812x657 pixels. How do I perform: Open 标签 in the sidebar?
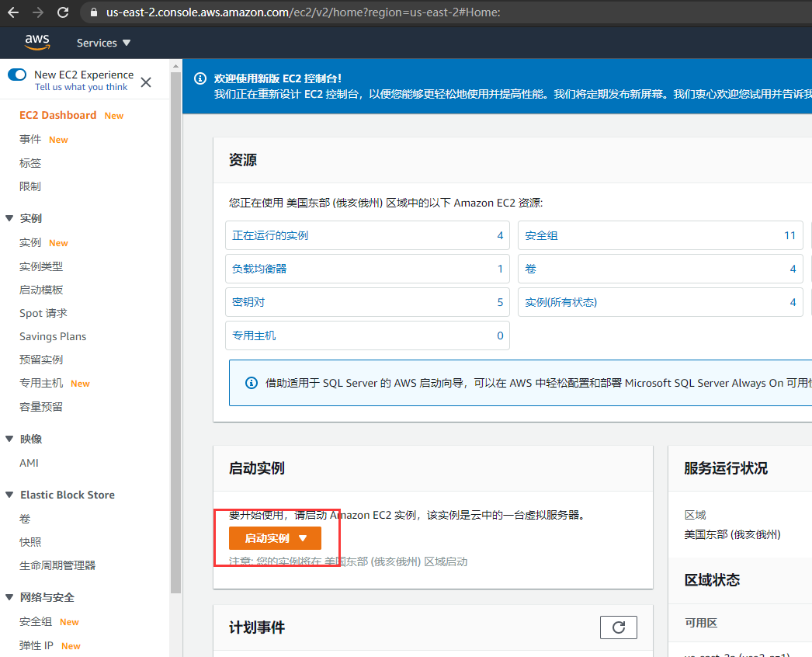pos(30,162)
